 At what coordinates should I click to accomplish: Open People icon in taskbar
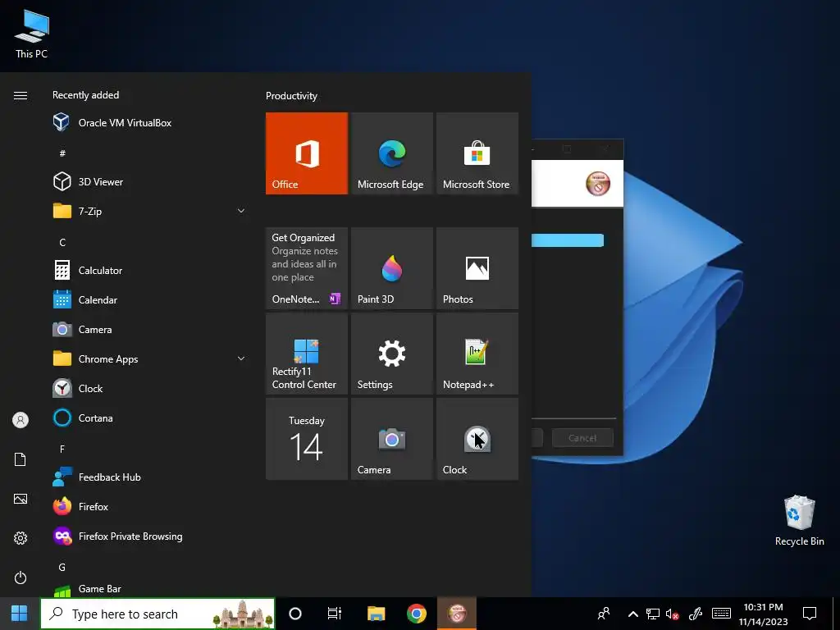pyautogui.click(x=604, y=614)
